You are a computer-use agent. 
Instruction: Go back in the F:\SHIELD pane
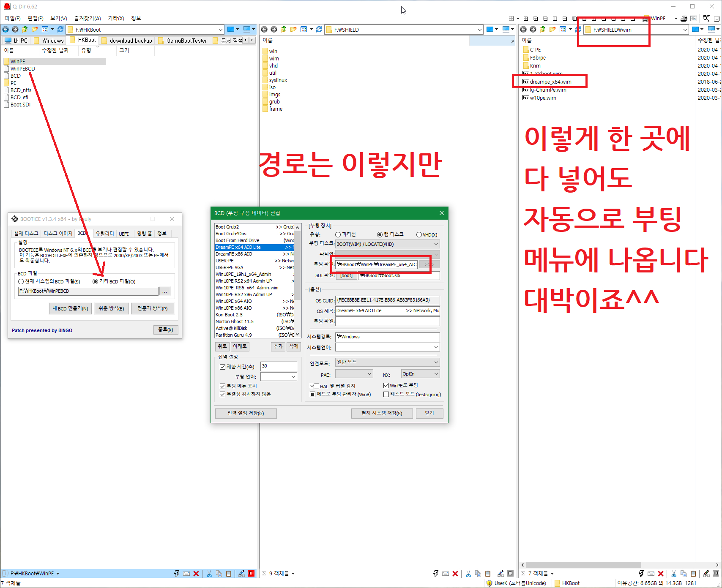click(x=264, y=29)
